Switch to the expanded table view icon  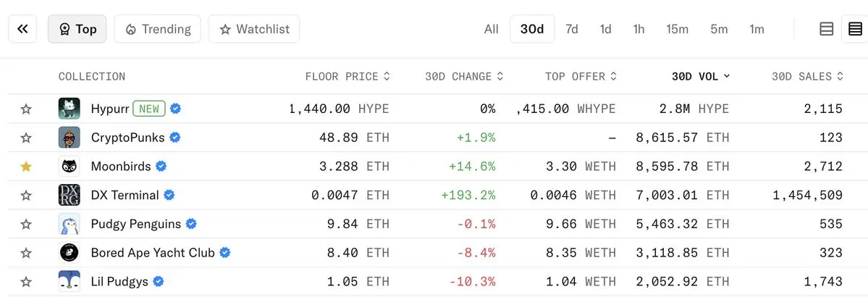826,29
